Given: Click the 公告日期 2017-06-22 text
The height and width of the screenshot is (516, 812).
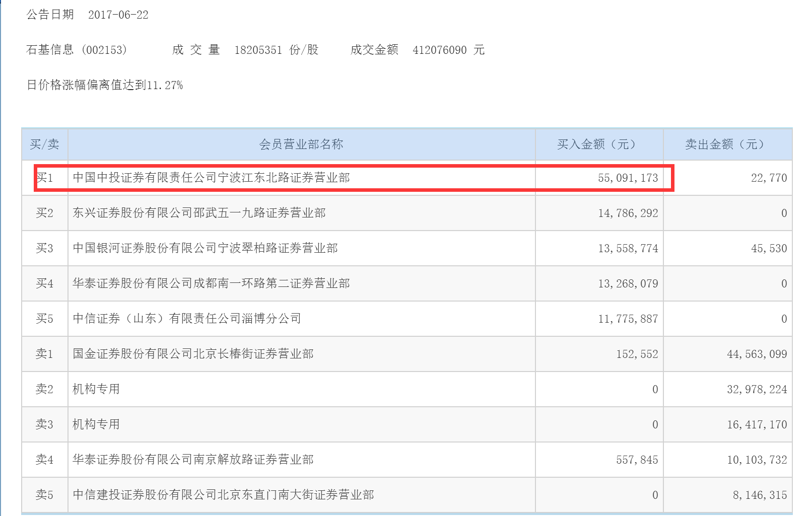Looking at the screenshot, I should tap(88, 15).
